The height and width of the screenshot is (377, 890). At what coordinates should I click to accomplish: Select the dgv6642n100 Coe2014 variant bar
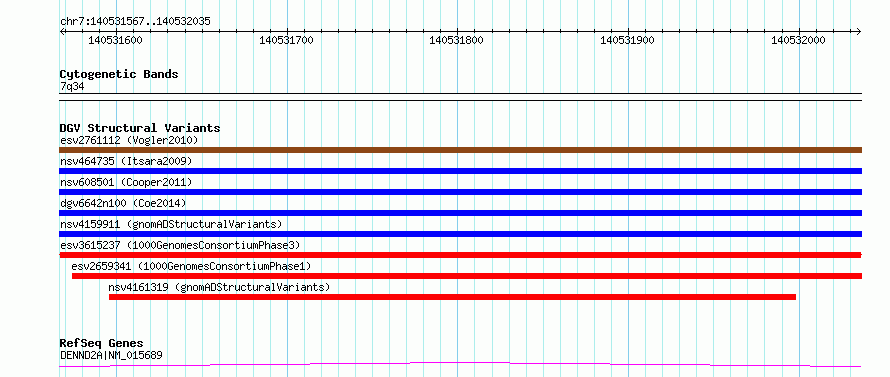(460, 213)
